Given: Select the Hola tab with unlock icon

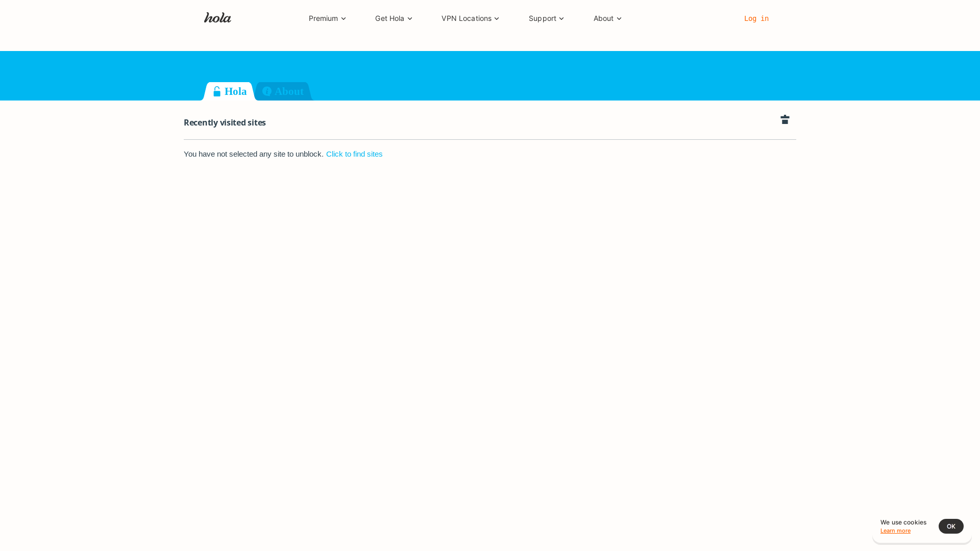Looking at the screenshot, I should coord(229,91).
